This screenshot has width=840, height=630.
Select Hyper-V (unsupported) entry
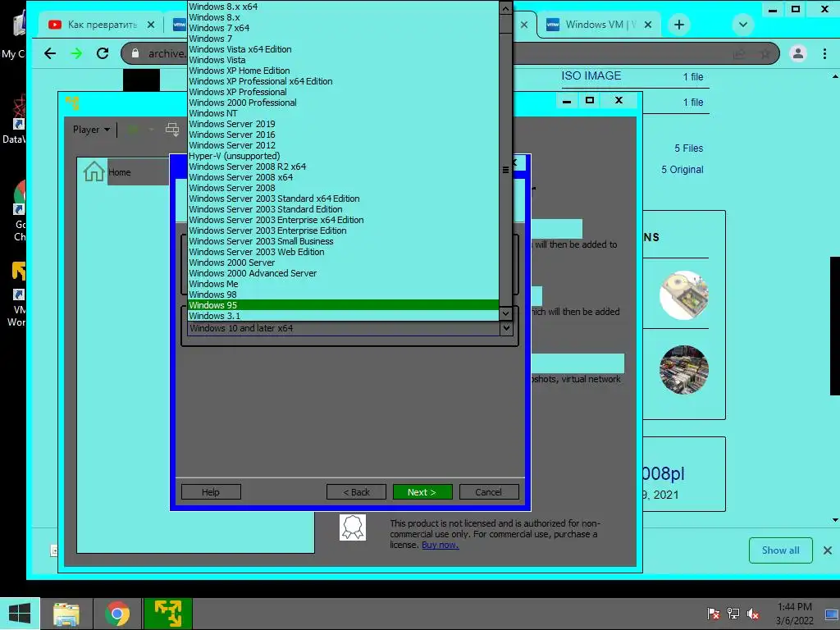(343, 156)
